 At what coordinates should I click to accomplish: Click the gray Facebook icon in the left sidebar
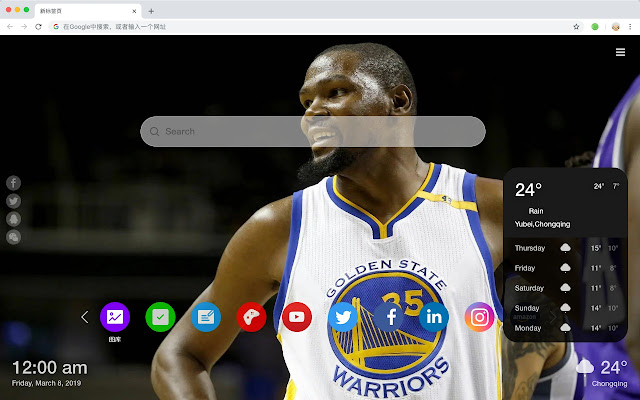(13, 183)
